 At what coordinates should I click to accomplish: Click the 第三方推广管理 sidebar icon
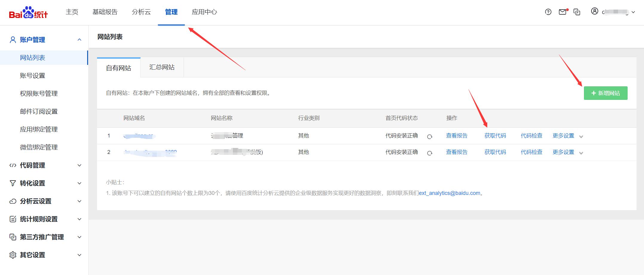pos(13,237)
